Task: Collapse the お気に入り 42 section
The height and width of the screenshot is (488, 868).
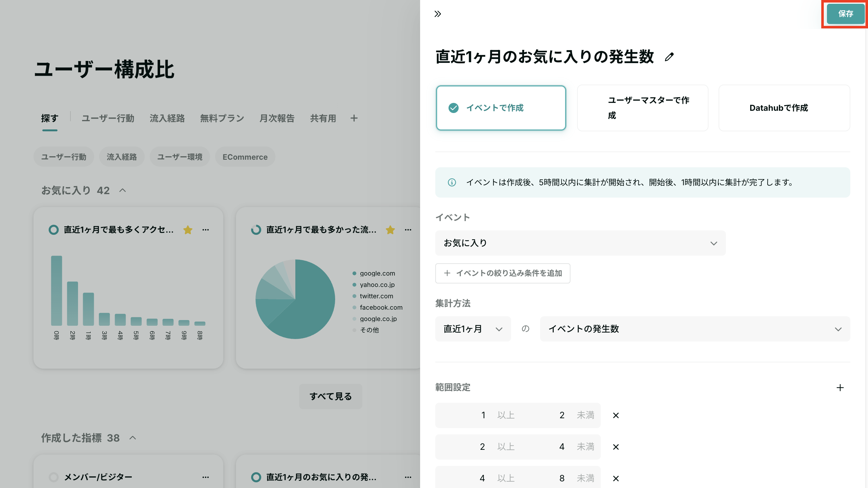Action: point(123,191)
